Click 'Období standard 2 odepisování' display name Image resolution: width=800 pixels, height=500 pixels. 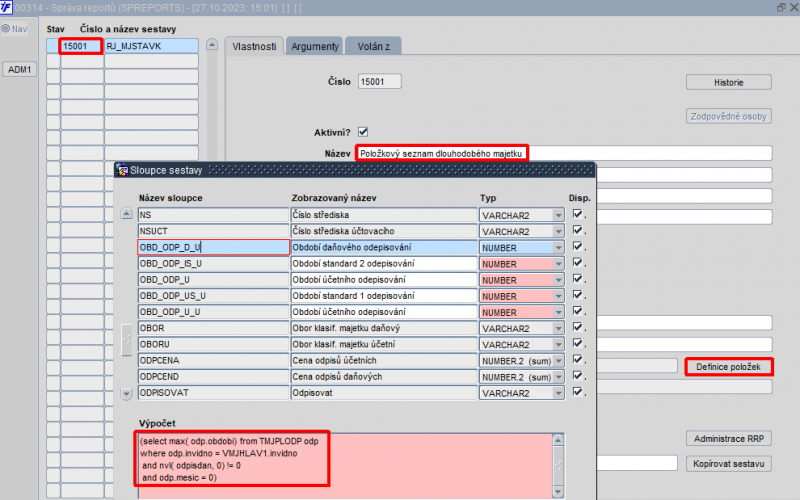(x=384, y=263)
